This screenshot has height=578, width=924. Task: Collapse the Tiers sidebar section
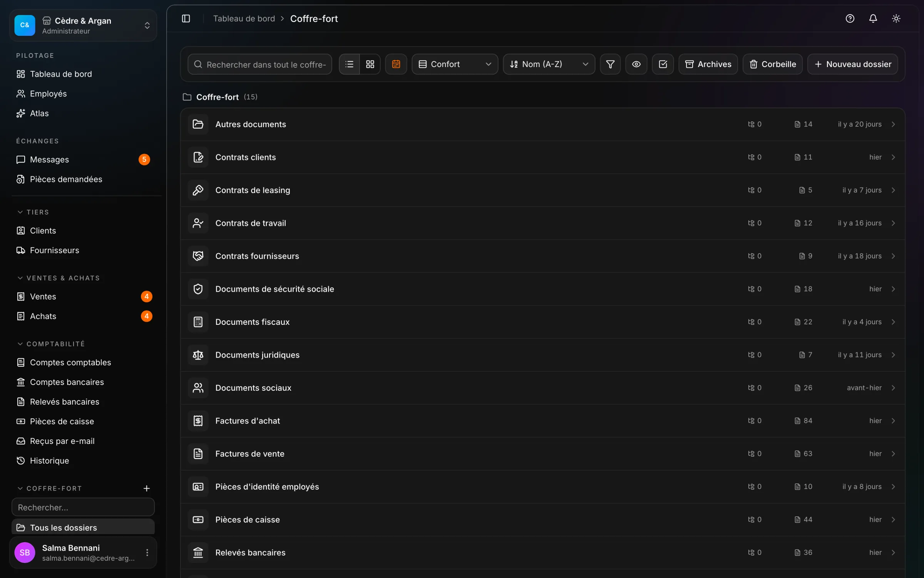point(33,212)
